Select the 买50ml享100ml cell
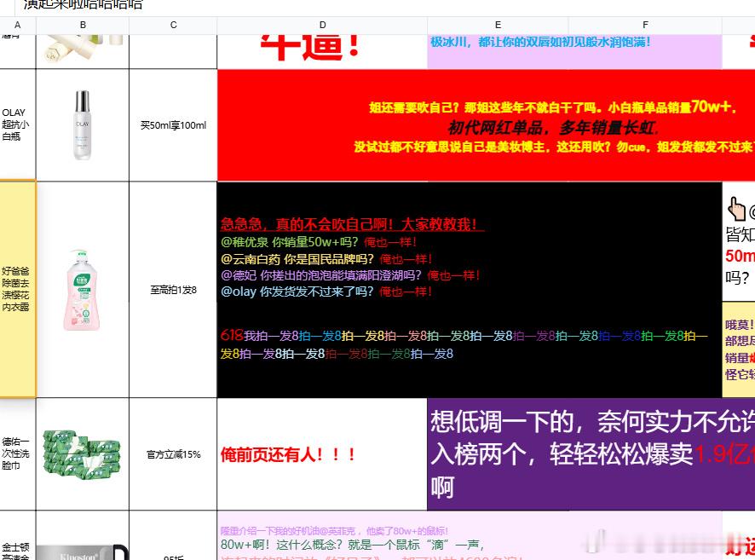Image resolution: width=755 pixels, height=560 pixels. pyautogui.click(x=173, y=125)
